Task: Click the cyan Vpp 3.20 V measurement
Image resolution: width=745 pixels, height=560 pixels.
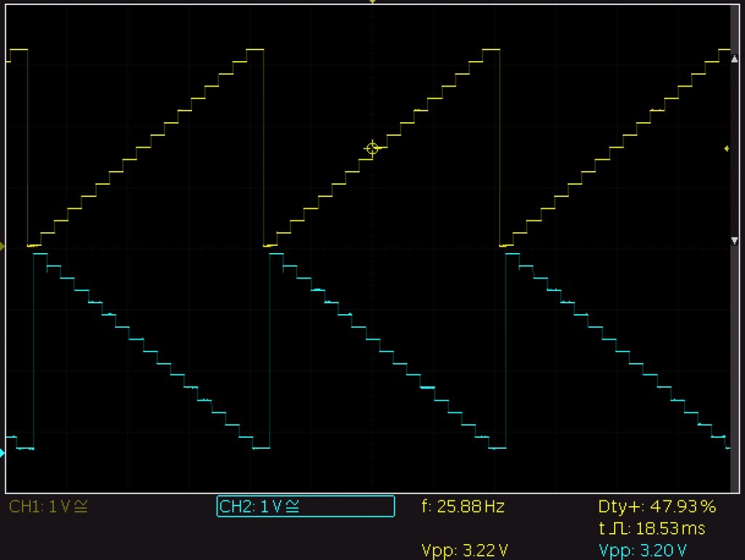Action: pos(642,551)
